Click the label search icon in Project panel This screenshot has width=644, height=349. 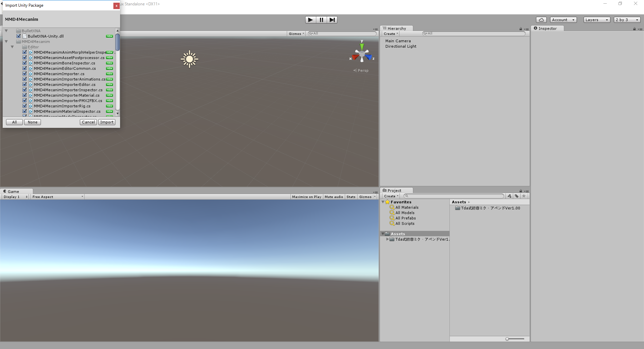coord(517,196)
